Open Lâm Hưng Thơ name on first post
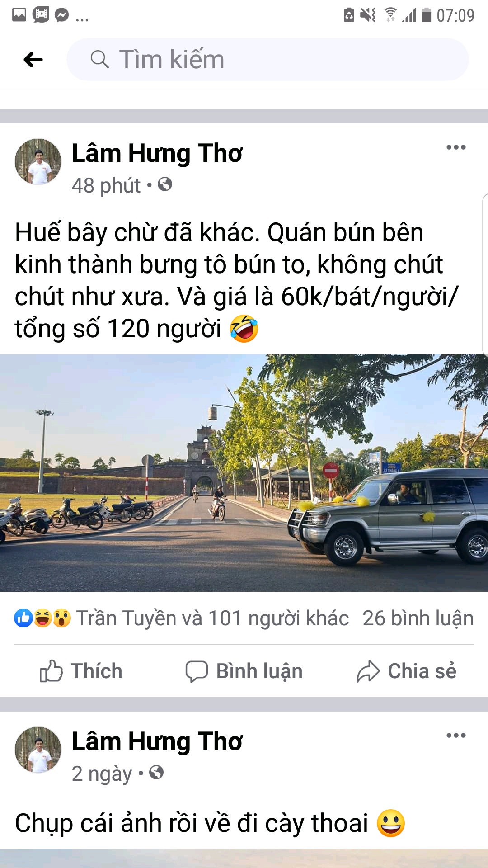This screenshot has height=868, width=488. coord(157,153)
